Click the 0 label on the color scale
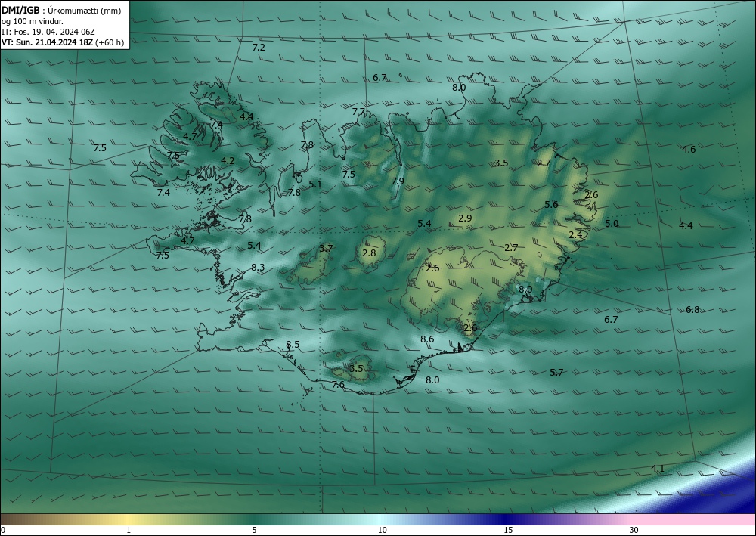The image size is (756, 536). pos(3,531)
